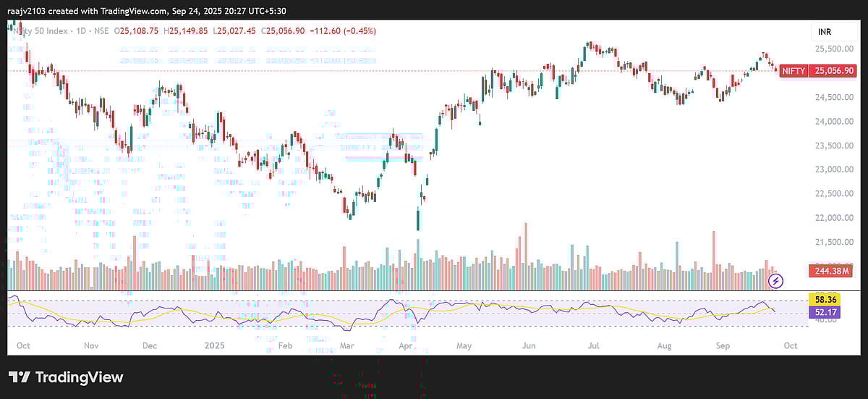This screenshot has width=868, height=399.
Task: Click the Jun label on time axis
Action: click(529, 346)
